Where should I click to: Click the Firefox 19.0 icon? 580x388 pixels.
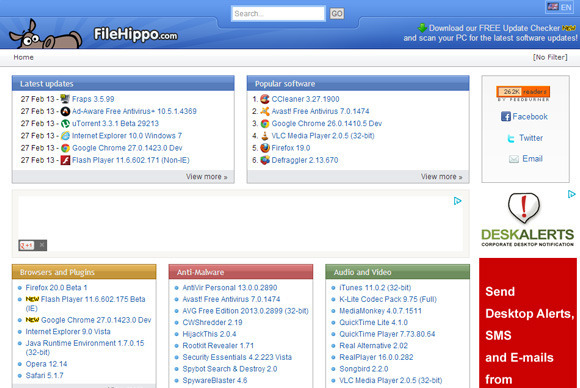tap(265, 148)
